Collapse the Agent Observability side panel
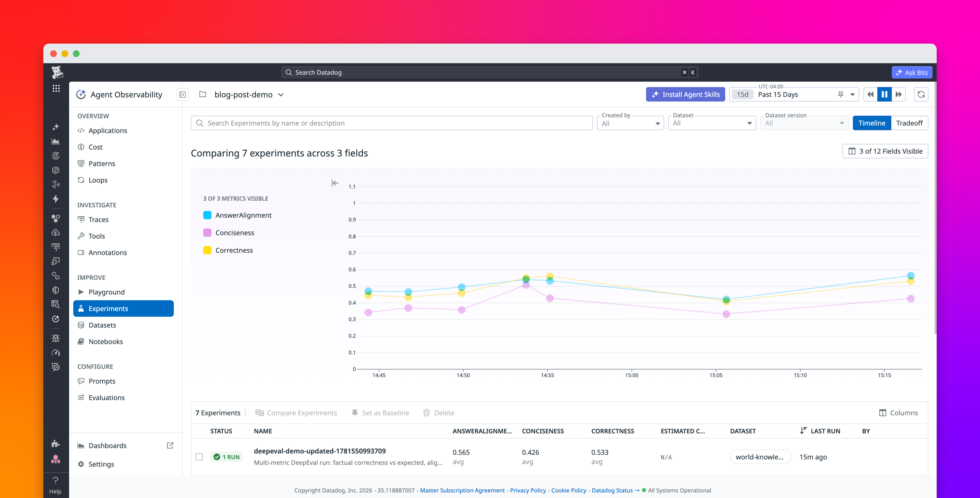The width and height of the screenshot is (980, 498). [x=183, y=94]
